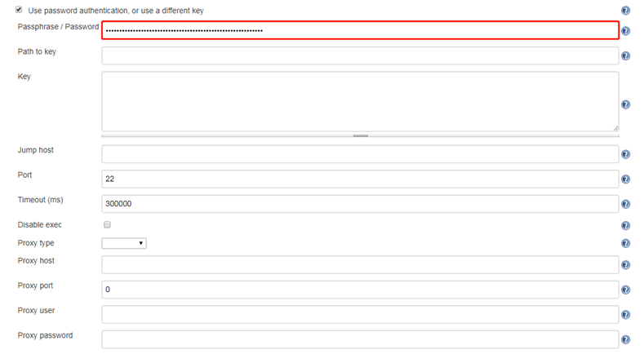Focus the Proxy user input
Viewport: 644px width, 354px height.
coord(360,315)
